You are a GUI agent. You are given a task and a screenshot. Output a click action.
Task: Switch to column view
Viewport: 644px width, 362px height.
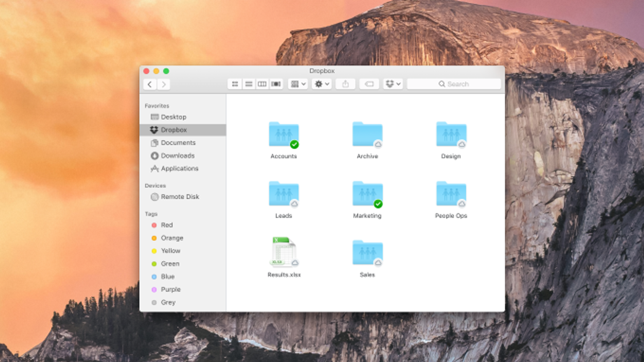pos(262,84)
